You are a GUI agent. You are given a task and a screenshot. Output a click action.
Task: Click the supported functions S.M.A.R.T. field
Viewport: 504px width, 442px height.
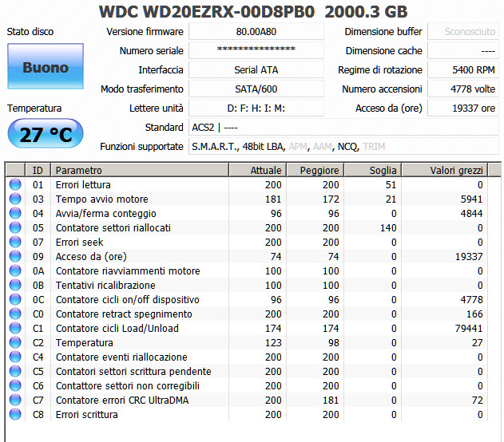[343, 146]
